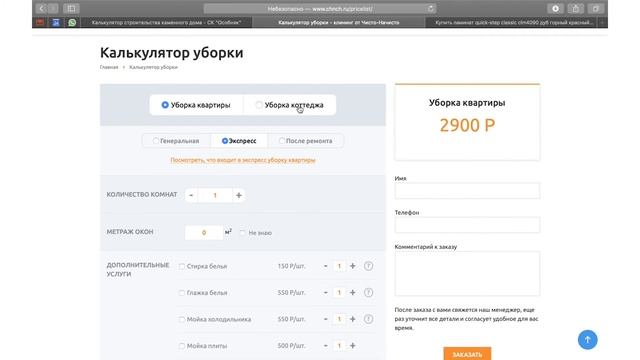This screenshot has height=360, width=640.
Task: Go back in Safari history
Action: click(x=41, y=9)
